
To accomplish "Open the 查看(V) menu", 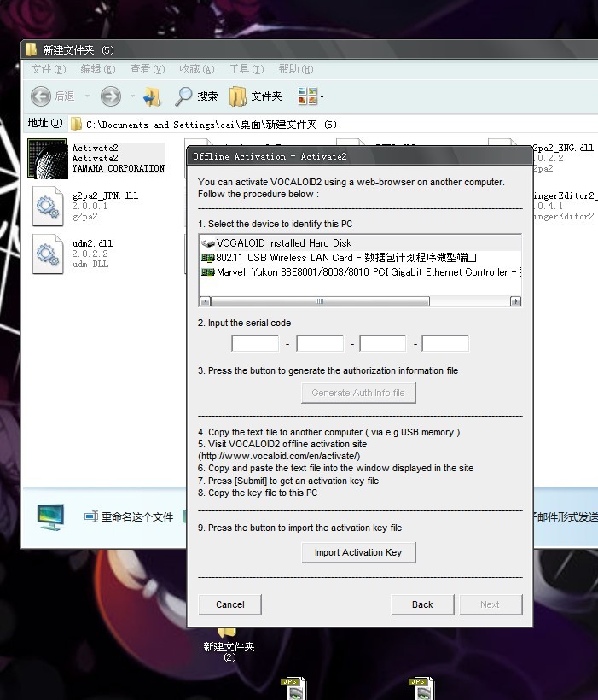I will [x=148, y=69].
